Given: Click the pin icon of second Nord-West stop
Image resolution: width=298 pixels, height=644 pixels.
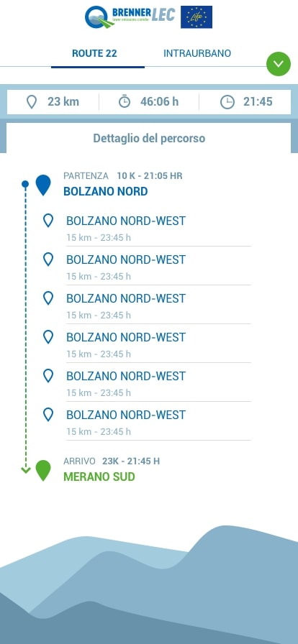Looking at the screenshot, I should [48, 259].
